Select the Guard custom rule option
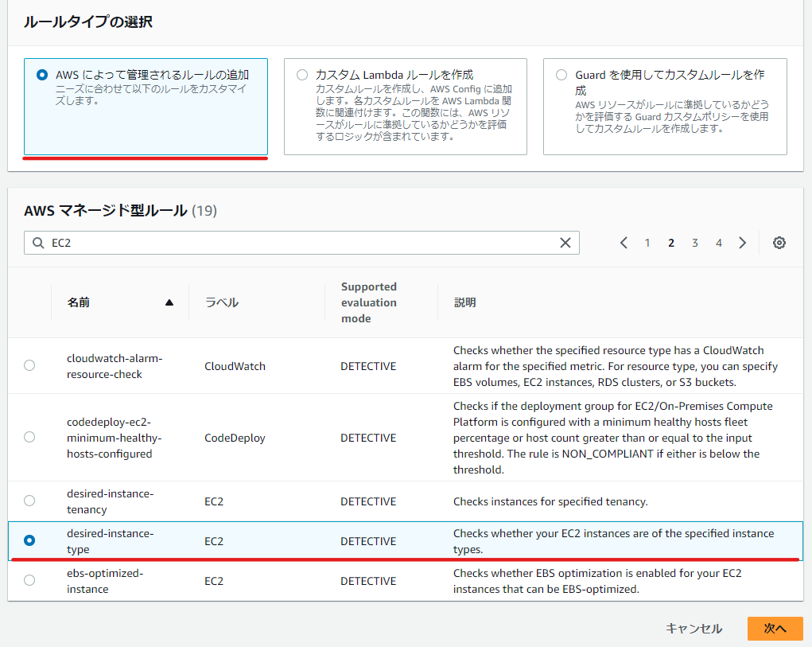Screen dimensions: 812x647 (561, 74)
